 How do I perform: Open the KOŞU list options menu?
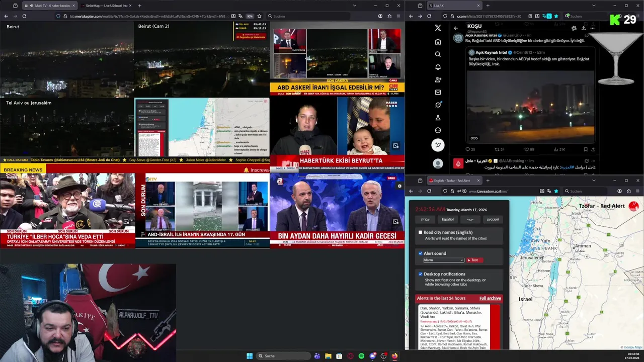click(593, 28)
